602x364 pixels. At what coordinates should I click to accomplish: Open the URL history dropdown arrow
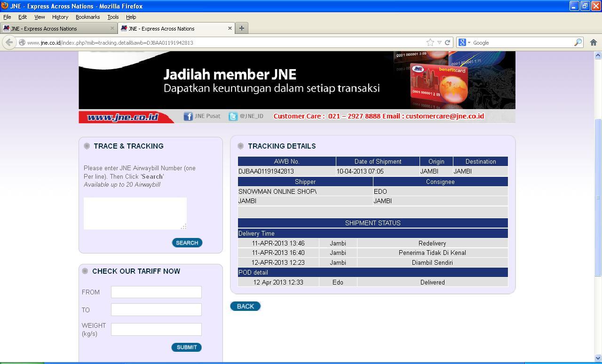pyautogui.click(x=439, y=42)
